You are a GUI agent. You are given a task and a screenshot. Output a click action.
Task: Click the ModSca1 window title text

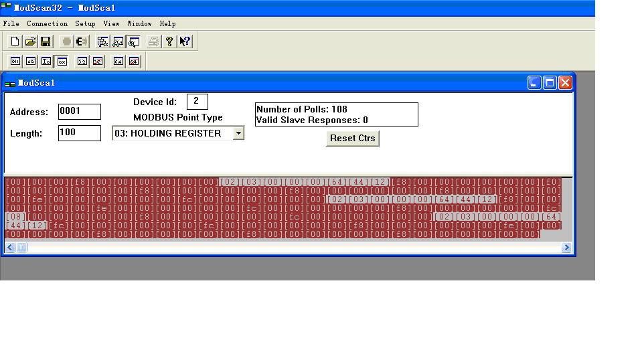click(x=36, y=83)
